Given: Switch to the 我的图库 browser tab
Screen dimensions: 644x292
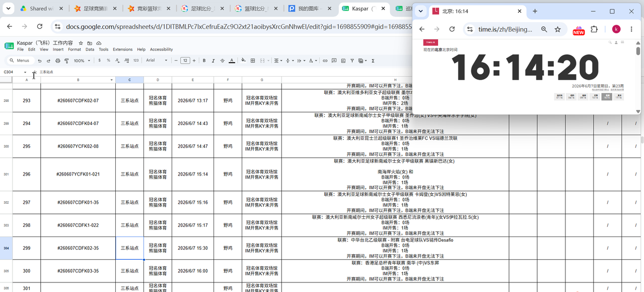Looking at the screenshot, I should [309, 9].
